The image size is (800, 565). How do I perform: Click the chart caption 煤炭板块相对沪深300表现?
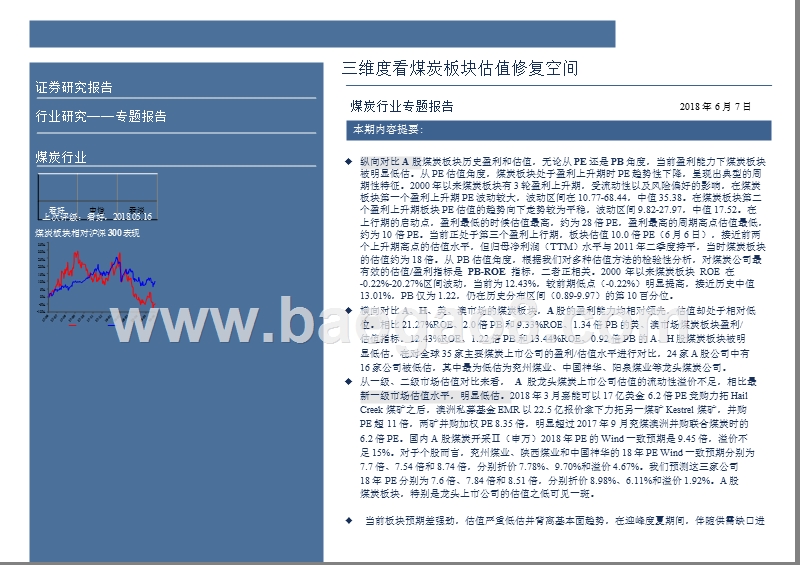tap(87, 233)
